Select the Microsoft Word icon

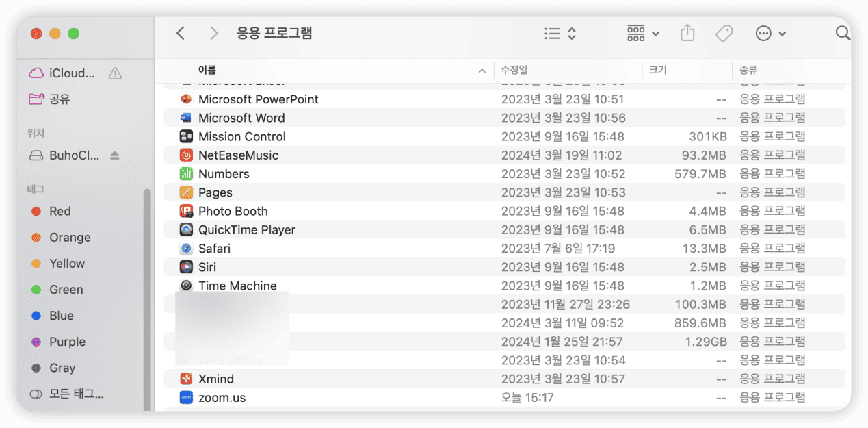pyautogui.click(x=186, y=118)
